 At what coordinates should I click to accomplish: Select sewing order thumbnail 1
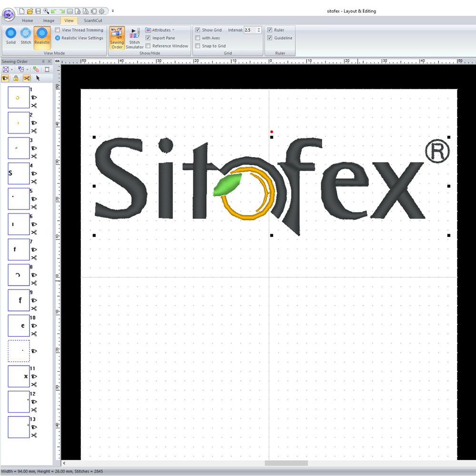19,98
